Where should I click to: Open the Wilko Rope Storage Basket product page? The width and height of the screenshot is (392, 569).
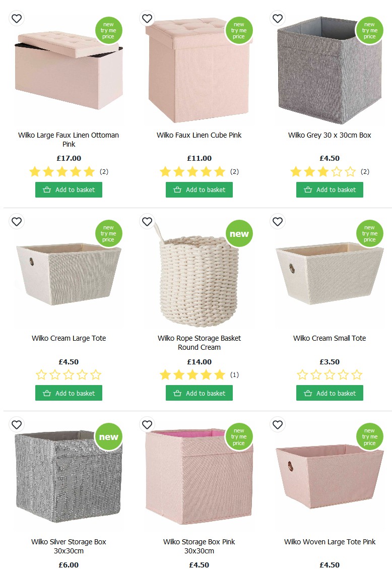coord(199,342)
